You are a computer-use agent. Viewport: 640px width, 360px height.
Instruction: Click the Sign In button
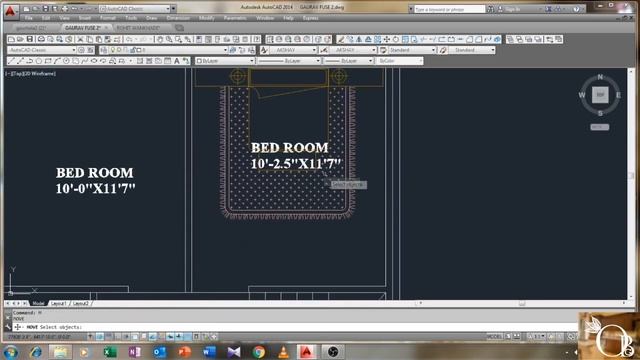tap(513, 9)
